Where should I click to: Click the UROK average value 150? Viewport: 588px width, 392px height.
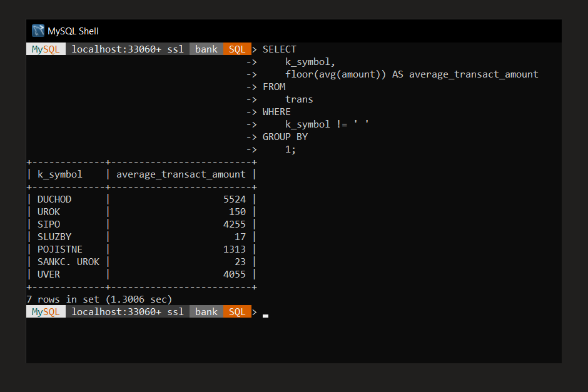click(238, 211)
